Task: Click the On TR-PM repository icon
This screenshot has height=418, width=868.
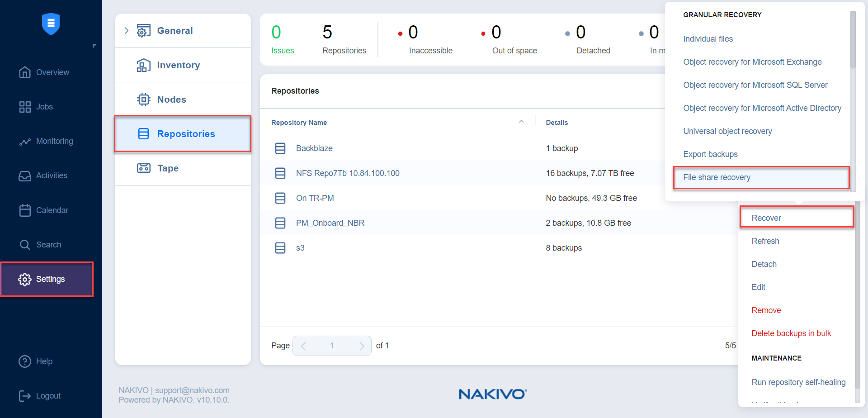Action: point(280,198)
